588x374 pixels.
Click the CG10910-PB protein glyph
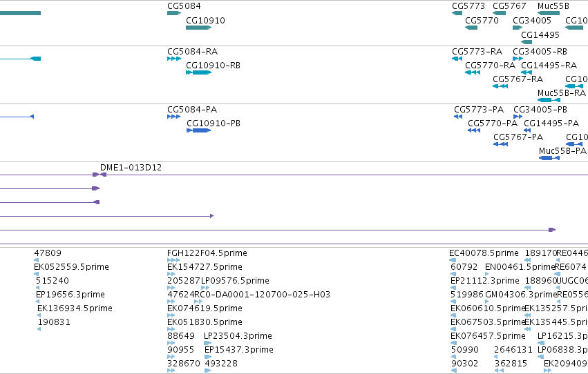[199, 130]
